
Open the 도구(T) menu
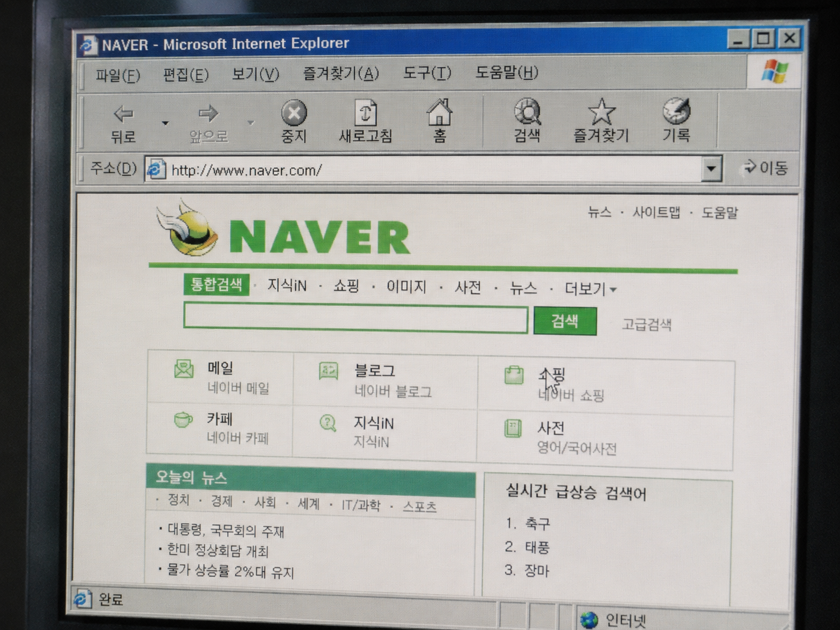point(427,73)
